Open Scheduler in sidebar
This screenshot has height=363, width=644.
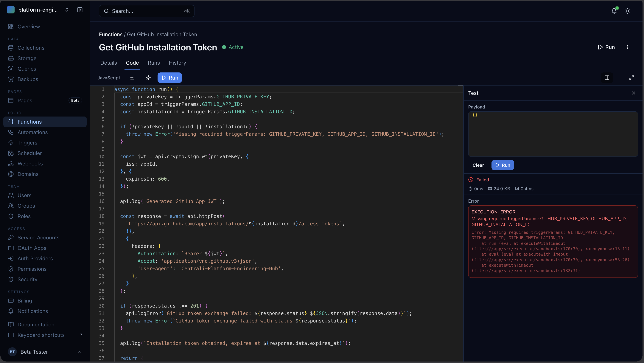[x=45, y=153]
